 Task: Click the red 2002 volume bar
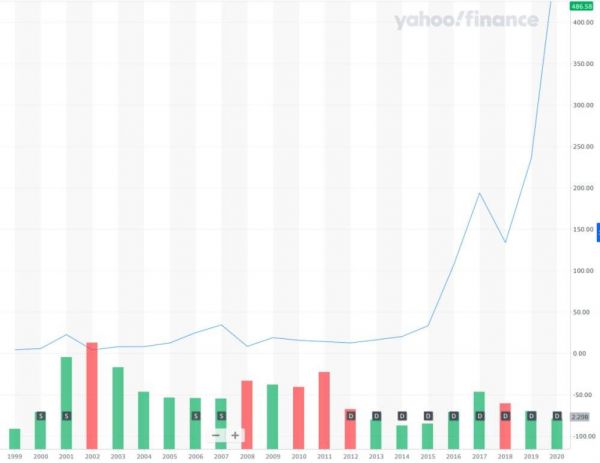(92, 395)
